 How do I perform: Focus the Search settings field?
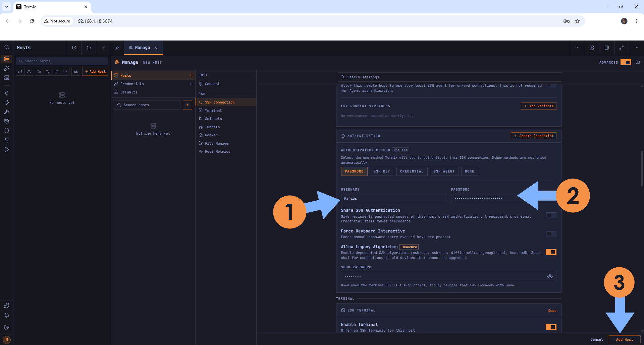click(x=450, y=77)
